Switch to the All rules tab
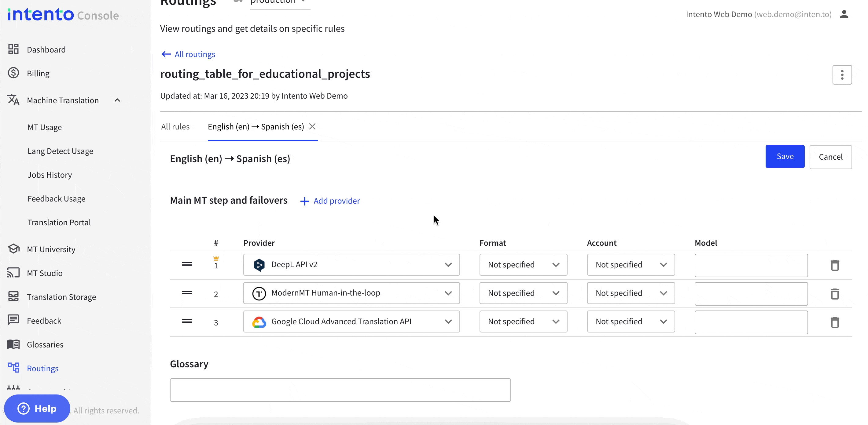Screen dimensions: 868x425 click(175, 126)
